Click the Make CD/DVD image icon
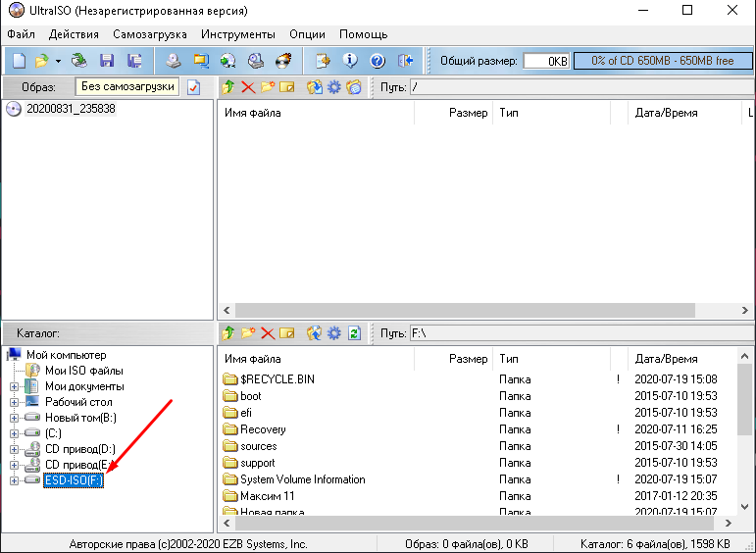 (174, 61)
